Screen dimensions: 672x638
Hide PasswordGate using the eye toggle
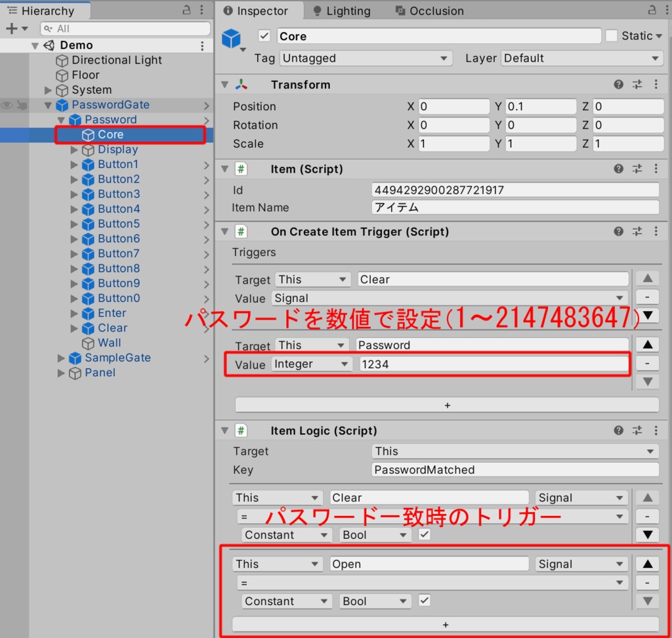6,104
